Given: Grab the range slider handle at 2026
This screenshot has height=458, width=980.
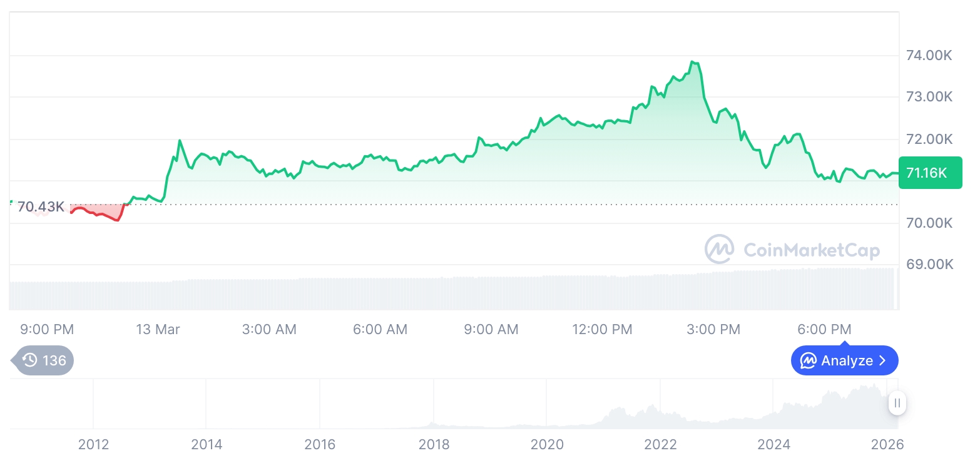Looking at the screenshot, I should [897, 404].
